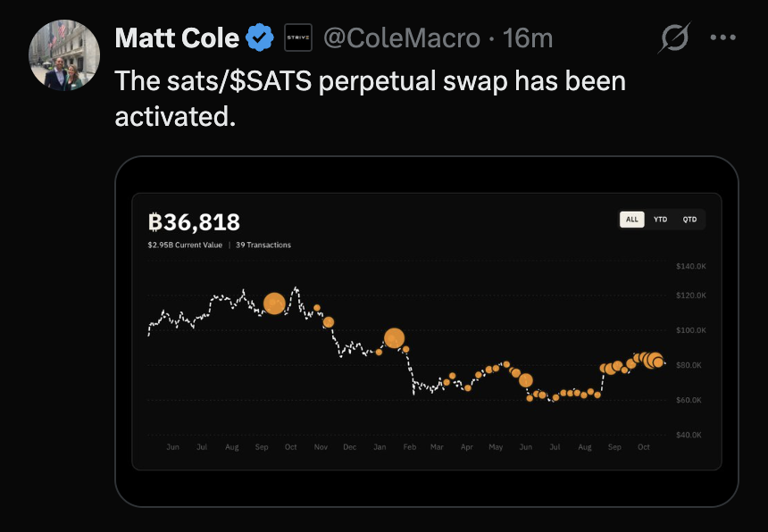Open Matt Cole's profile picture

tap(64, 55)
